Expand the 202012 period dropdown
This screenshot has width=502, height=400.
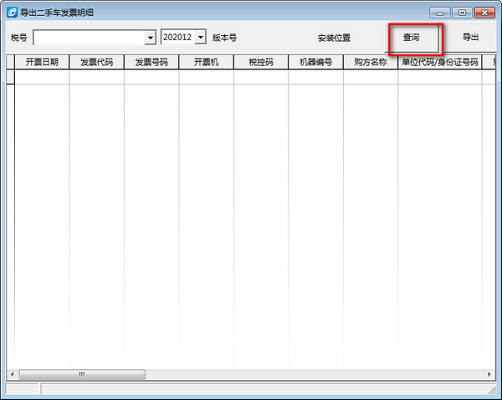[201, 37]
